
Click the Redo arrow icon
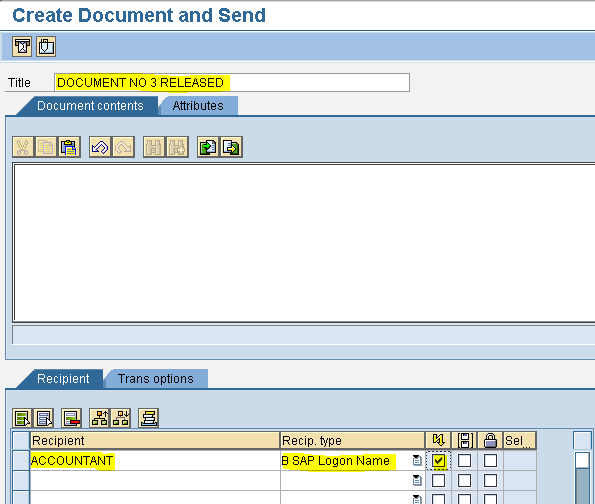pyautogui.click(x=123, y=147)
